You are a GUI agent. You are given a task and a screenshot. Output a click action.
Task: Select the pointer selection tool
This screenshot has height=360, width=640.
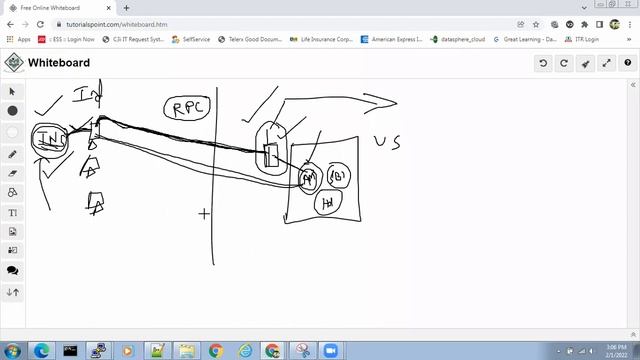(x=12, y=91)
